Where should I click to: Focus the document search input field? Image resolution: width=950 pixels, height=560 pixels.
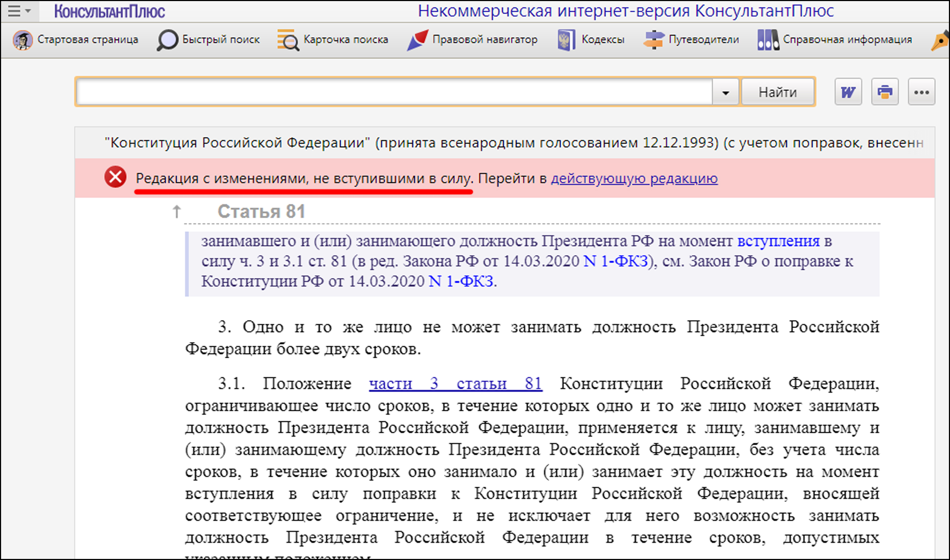[394, 92]
